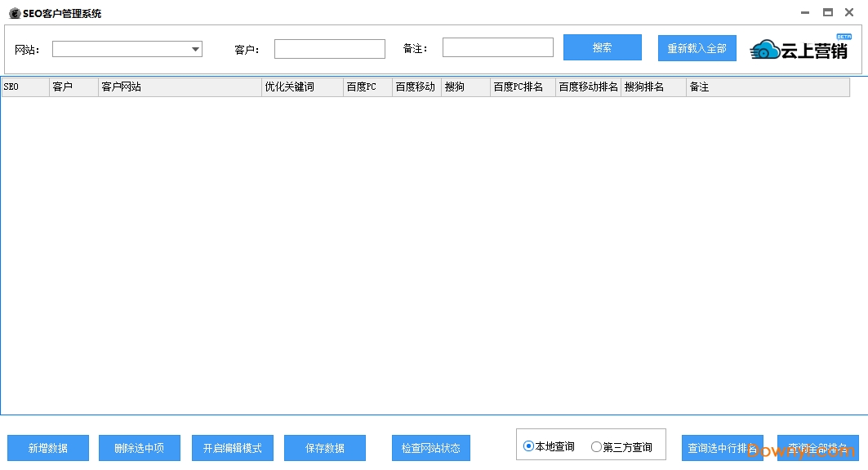Viewport: 868px width, 470px height.
Task: Click 开启编辑模式 to enable edit mode
Action: point(232,447)
